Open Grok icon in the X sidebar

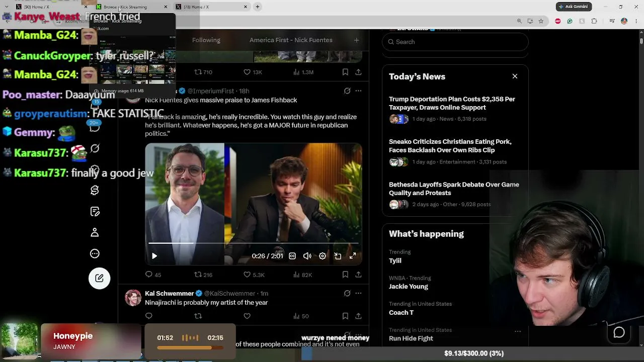coord(95,149)
